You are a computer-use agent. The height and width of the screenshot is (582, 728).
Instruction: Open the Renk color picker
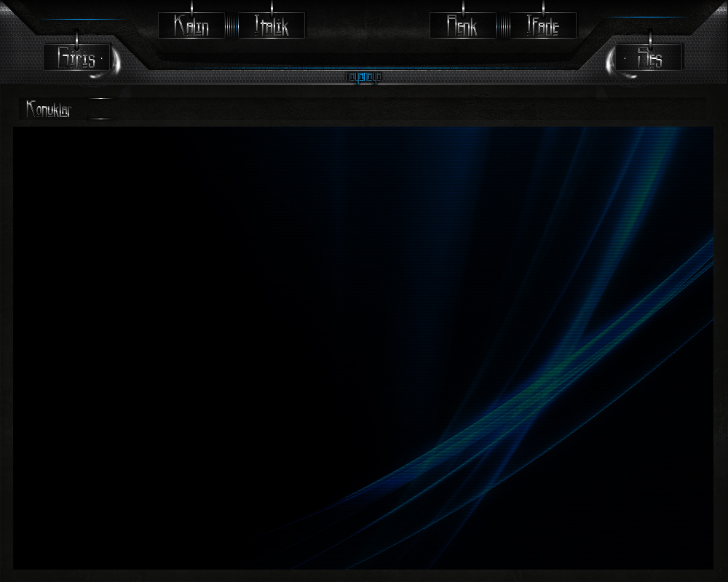tap(462, 26)
